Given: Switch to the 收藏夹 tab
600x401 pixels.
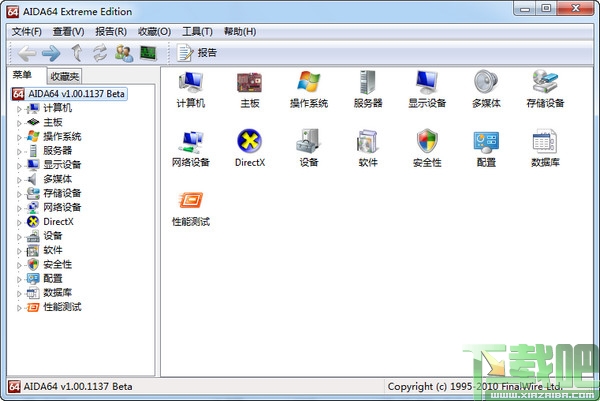Looking at the screenshot, I should [x=65, y=76].
